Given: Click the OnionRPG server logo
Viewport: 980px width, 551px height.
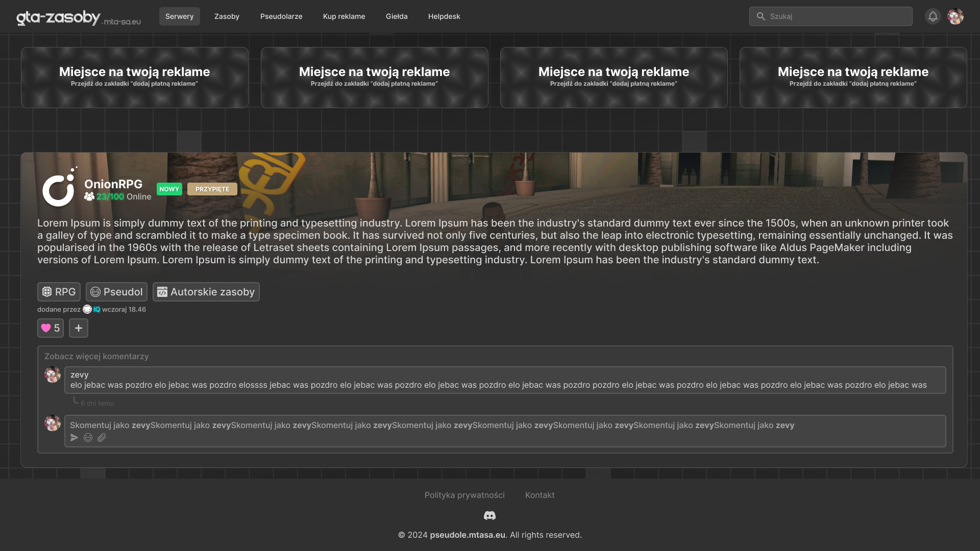Looking at the screenshot, I should [59, 188].
